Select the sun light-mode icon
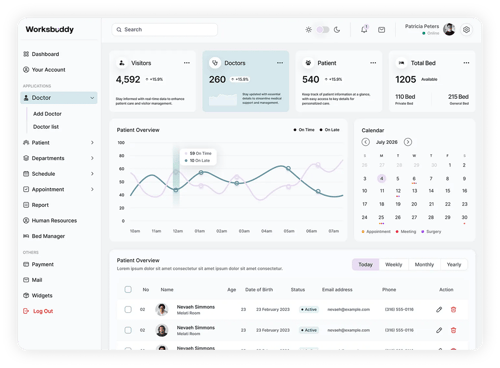Image resolution: width=500 pixels, height=368 pixels. coord(308,30)
